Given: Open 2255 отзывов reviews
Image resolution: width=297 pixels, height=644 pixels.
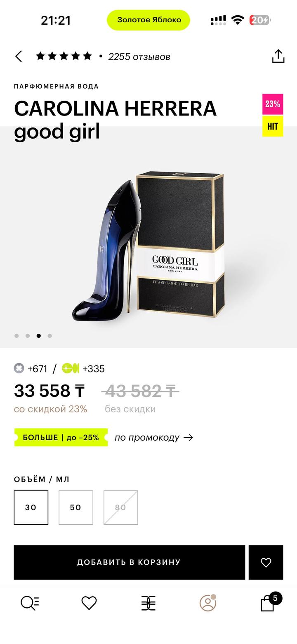Looking at the screenshot, I should [x=139, y=57].
